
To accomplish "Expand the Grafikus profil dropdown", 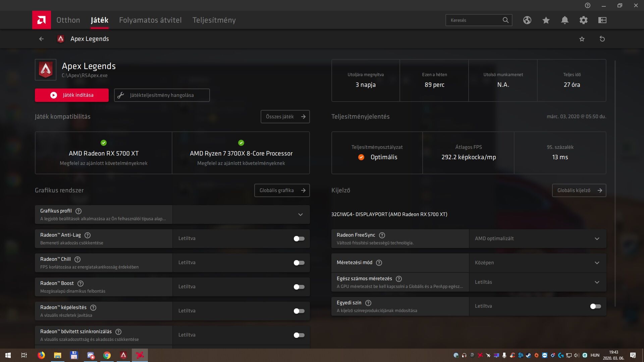I will click(x=241, y=215).
